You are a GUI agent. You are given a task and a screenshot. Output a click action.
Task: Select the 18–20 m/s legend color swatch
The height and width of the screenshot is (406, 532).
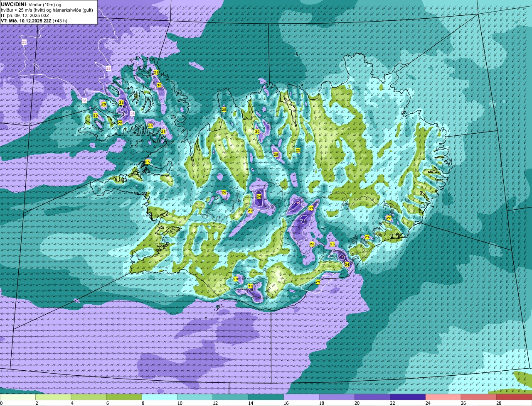[x=337, y=397]
